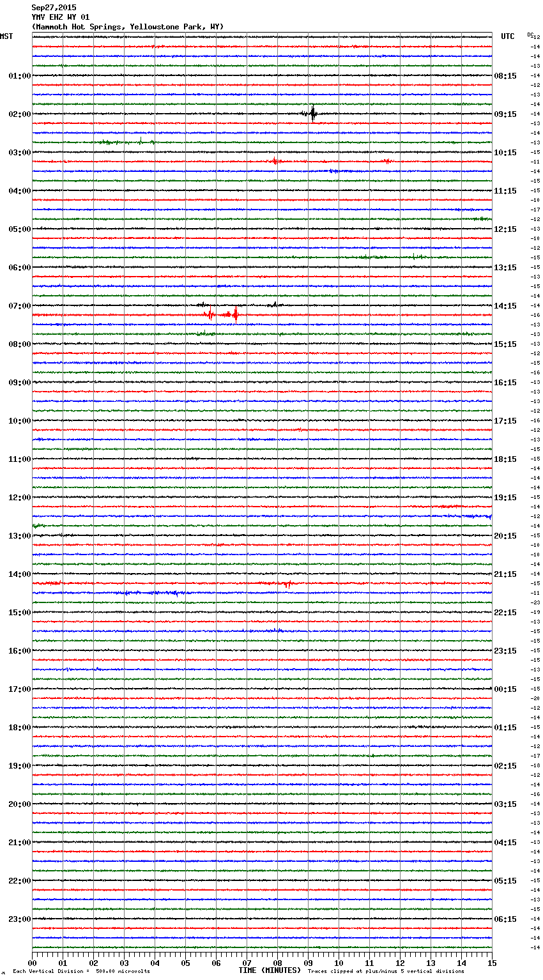The image size is (543, 980).
Task: Click the UTC time label '02:15'
Action: click(505, 766)
